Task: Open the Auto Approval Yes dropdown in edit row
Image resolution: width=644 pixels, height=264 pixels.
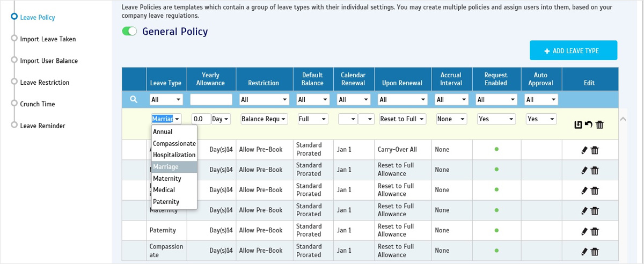Action: point(541,119)
